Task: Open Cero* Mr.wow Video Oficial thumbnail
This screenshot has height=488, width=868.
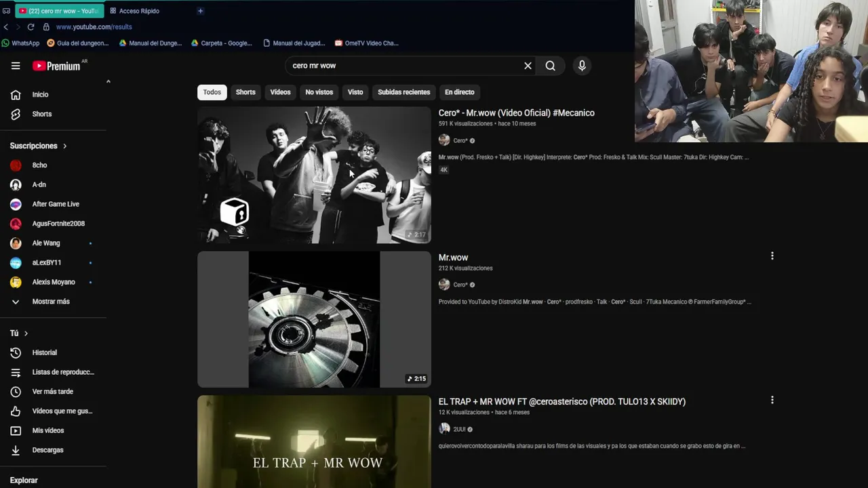Action: tap(314, 175)
